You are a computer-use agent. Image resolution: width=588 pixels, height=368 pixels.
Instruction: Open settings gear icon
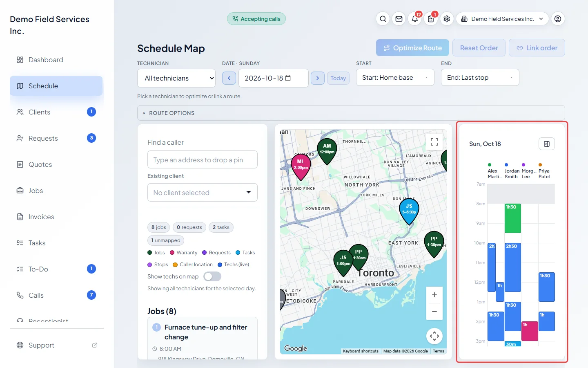[447, 19]
